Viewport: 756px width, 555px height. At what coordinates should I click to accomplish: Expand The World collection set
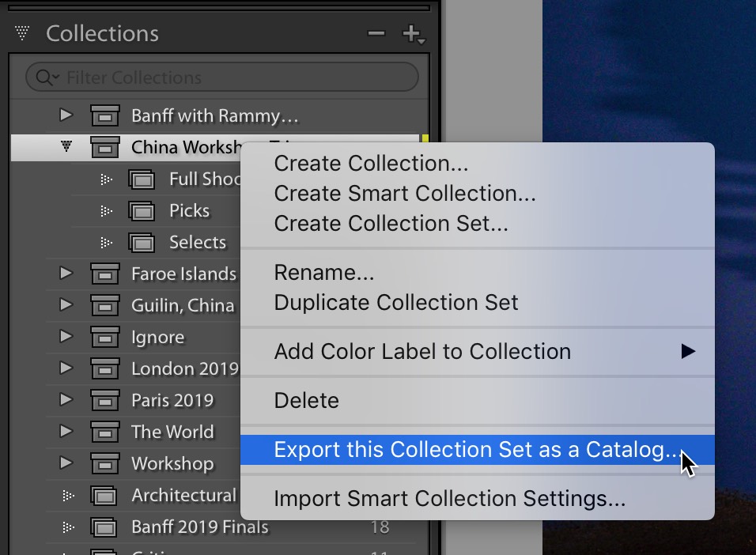pyautogui.click(x=66, y=431)
